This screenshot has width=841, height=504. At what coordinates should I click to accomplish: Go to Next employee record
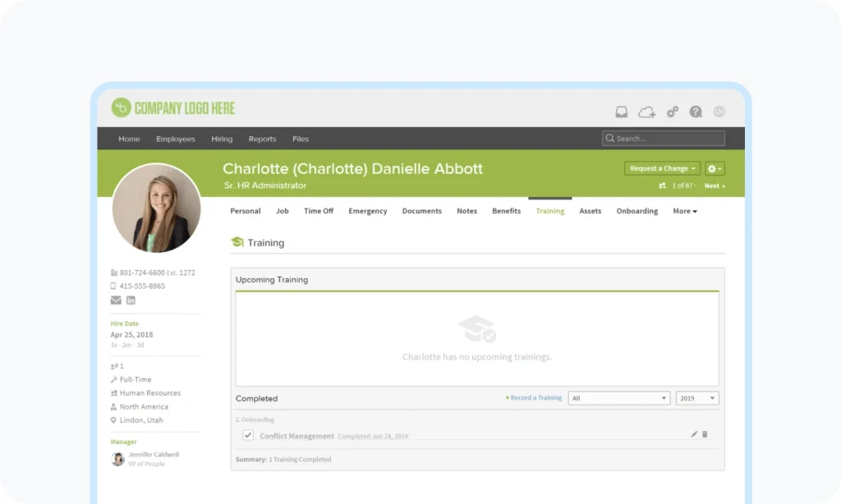[713, 186]
